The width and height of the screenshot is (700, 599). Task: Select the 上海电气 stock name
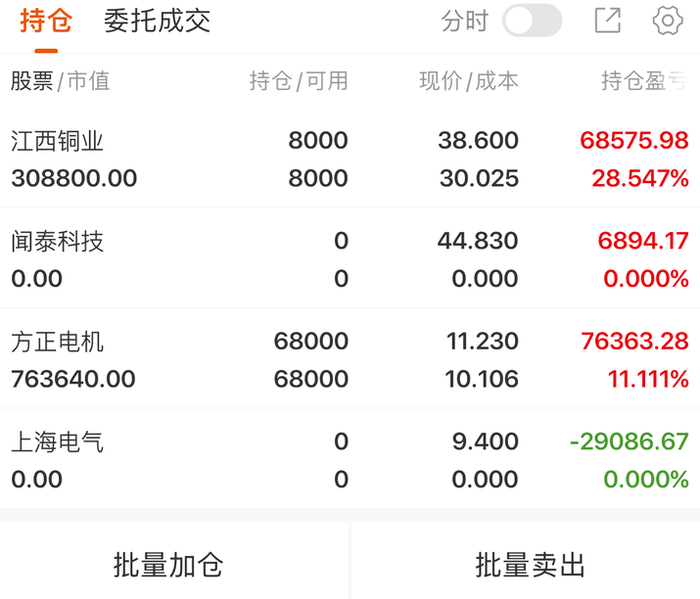(x=57, y=442)
